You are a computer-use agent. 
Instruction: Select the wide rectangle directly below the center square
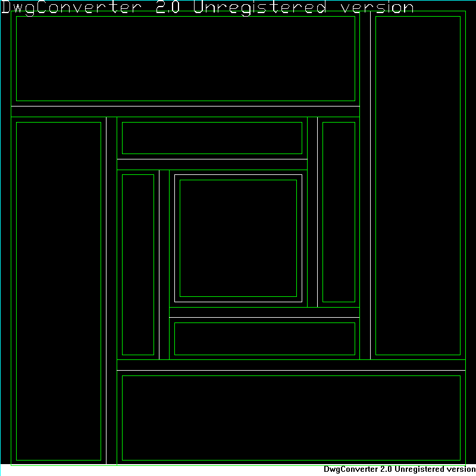[x=265, y=339]
